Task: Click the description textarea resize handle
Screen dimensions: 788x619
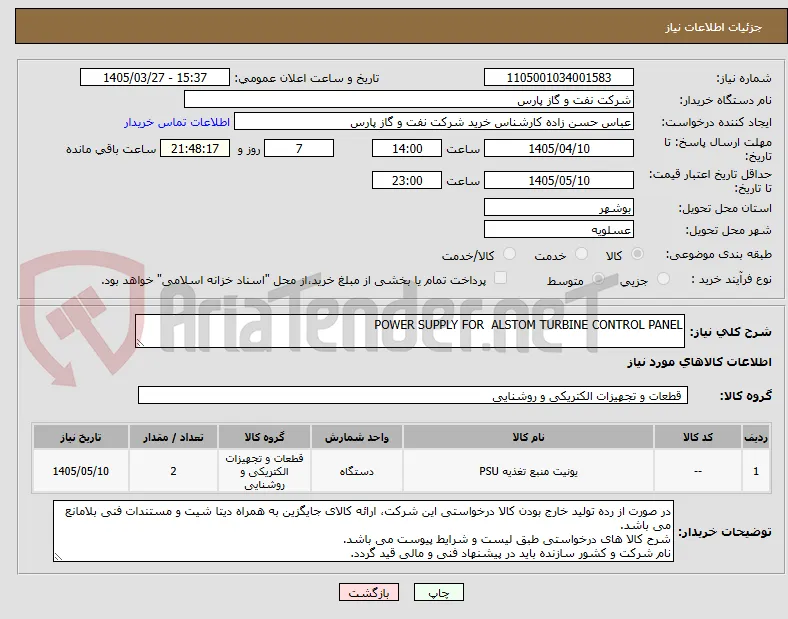Action: (140, 343)
